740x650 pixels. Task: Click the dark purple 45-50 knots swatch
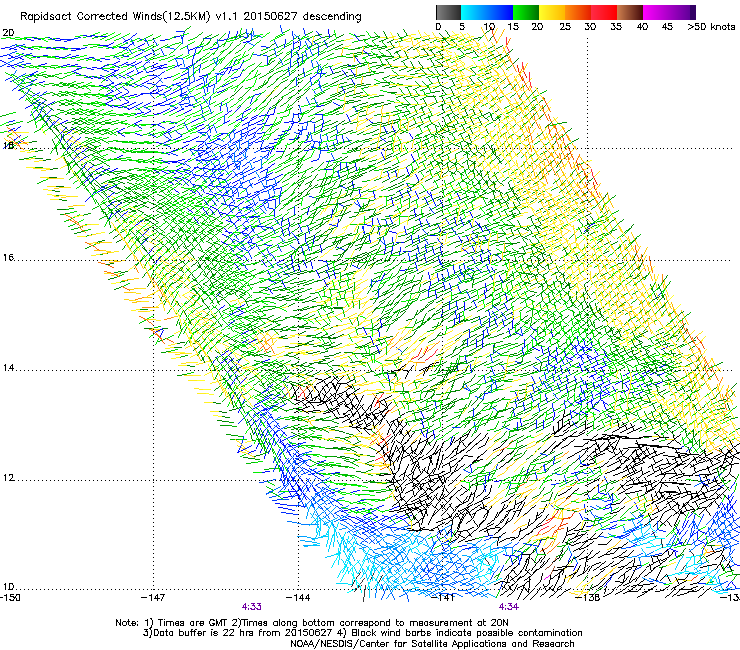click(682, 12)
